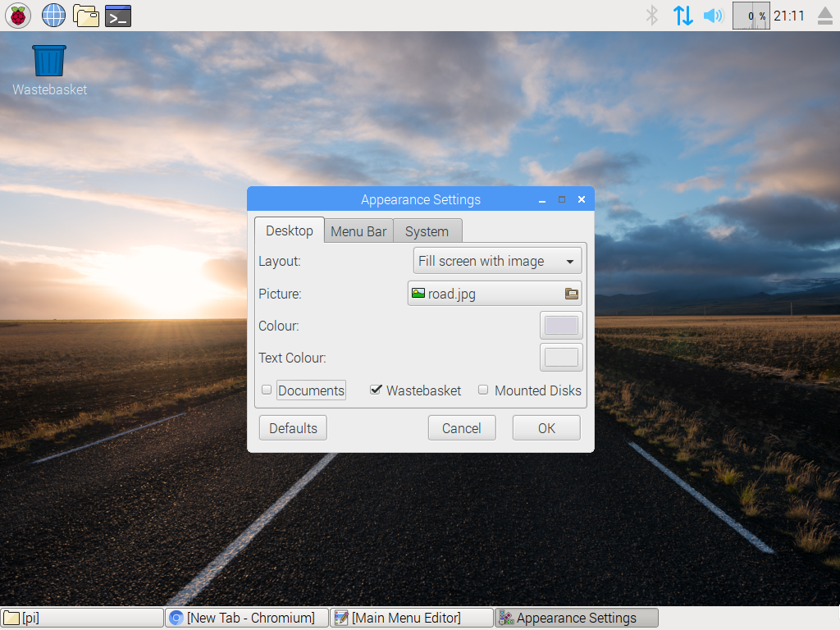Open the desktop Text Colour picker
The height and width of the screenshot is (630, 840).
point(560,357)
